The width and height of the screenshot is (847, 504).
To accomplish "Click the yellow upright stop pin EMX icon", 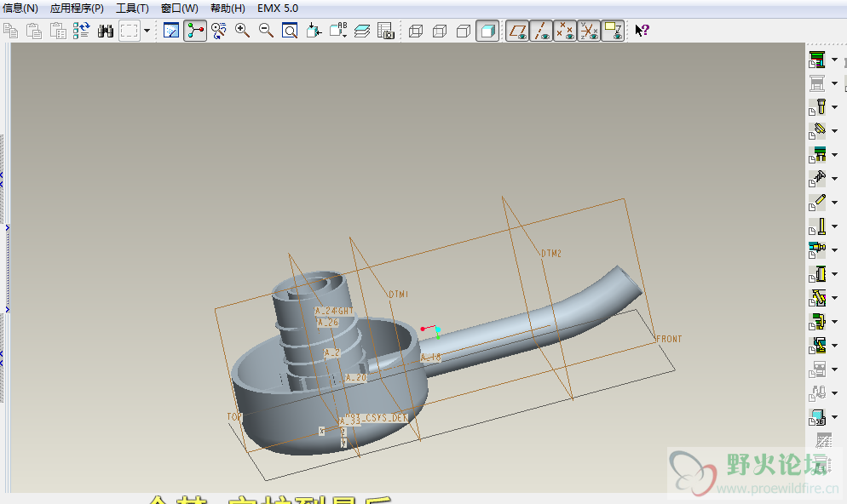I will (817, 226).
